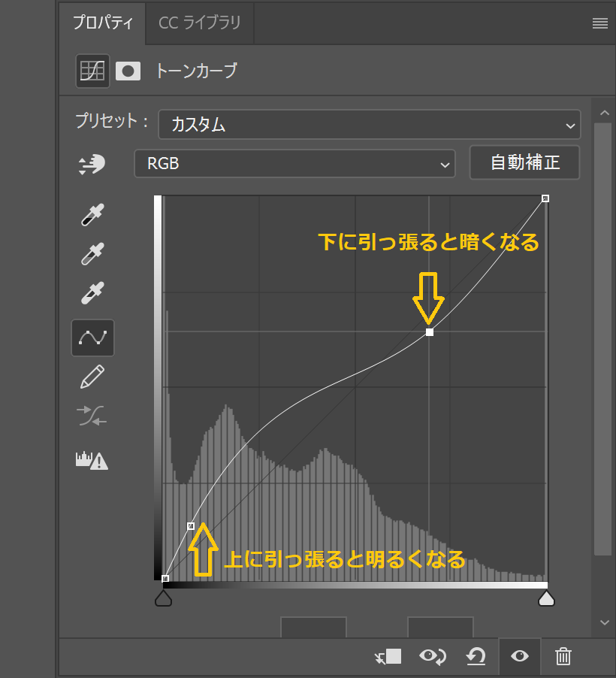This screenshot has height=678, width=616.
Task: Open the プリセット カスタム dropdown
Action: pyautogui.click(x=369, y=125)
